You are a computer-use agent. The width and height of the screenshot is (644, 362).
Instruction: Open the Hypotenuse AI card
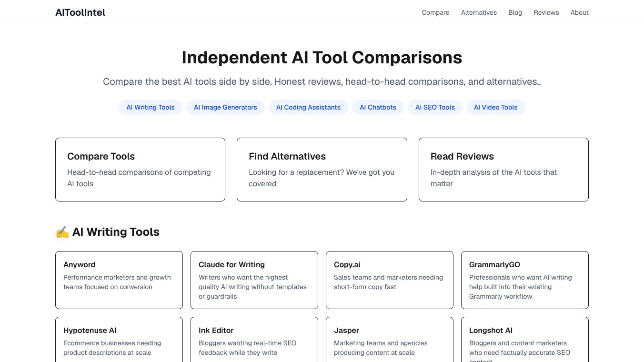119,340
